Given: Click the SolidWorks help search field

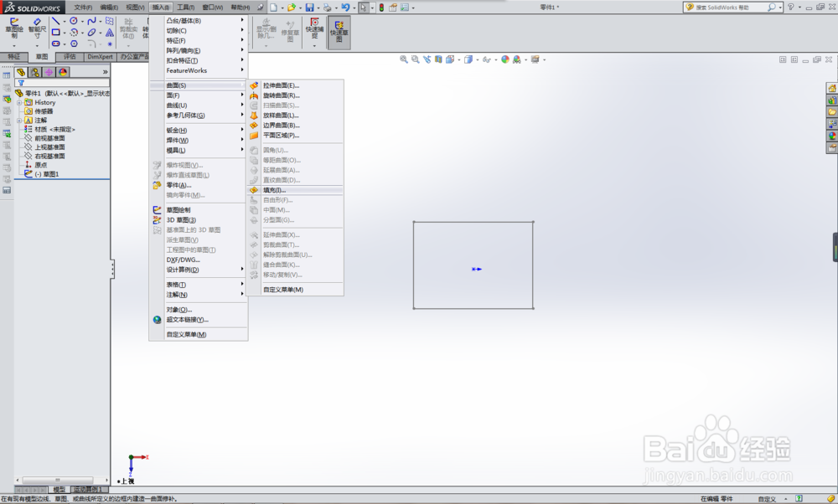Looking at the screenshot, I should click(x=730, y=7).
